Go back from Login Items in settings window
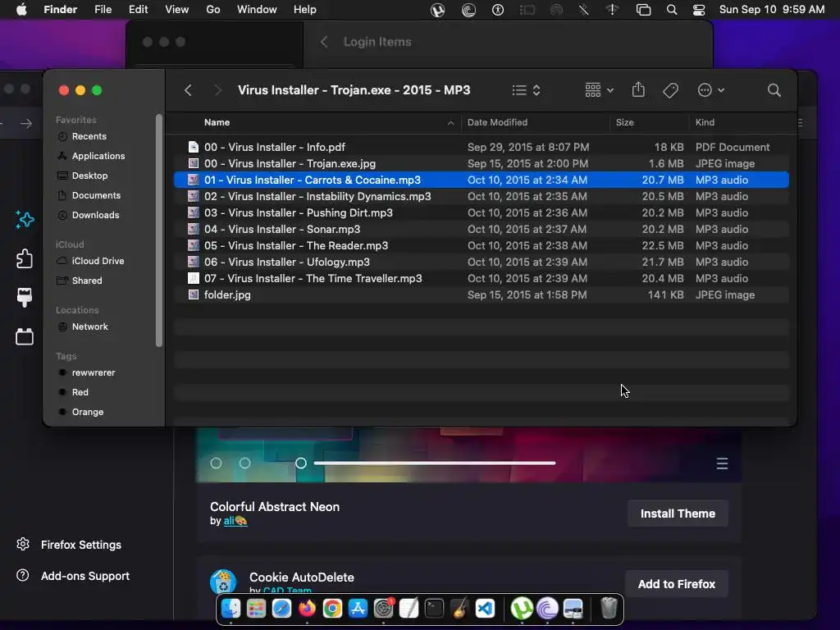 (324, 42)
